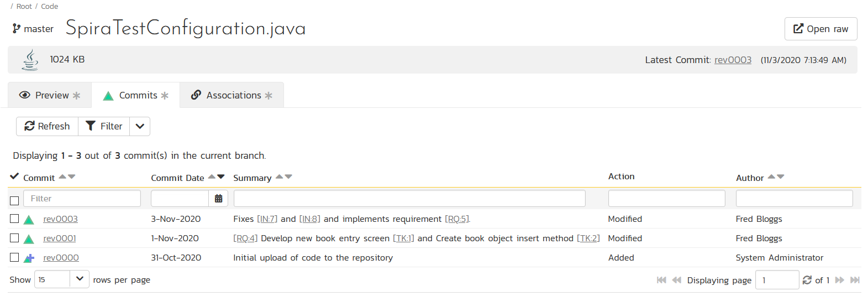
Task: Open the latest commit rev0003 link in header
Action: 733,60
